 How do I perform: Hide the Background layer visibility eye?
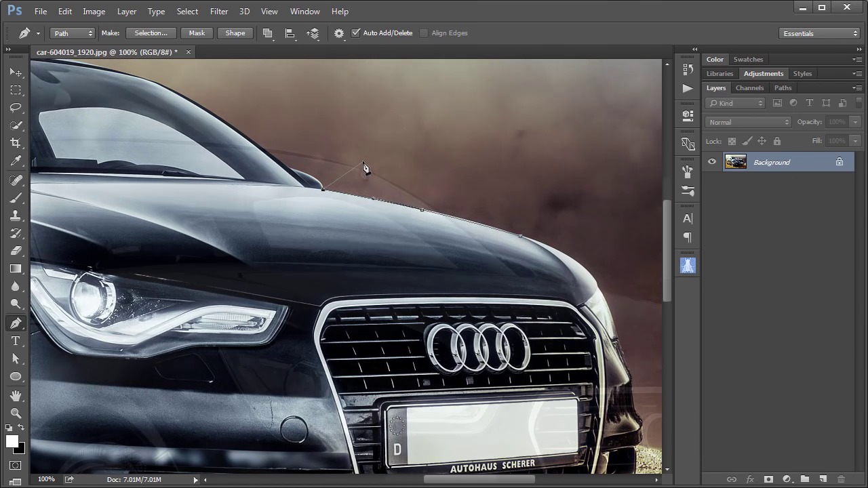coord(712,162)
